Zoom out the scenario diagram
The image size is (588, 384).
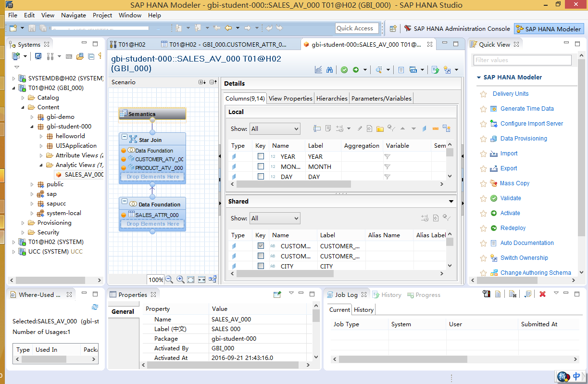click(x=169, y=279)
